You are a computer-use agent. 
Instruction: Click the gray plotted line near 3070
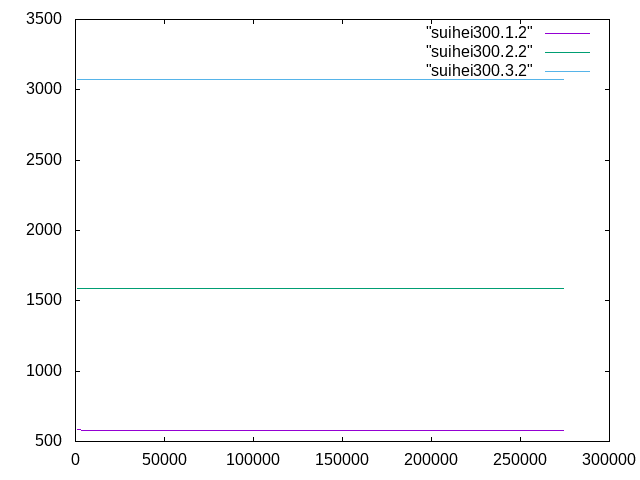click(320, 79)
